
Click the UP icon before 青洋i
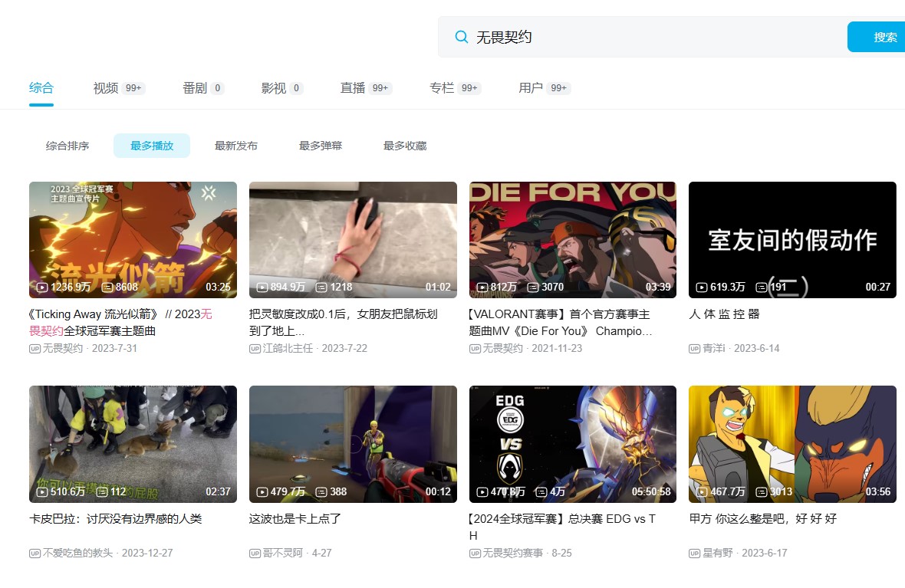pos(694,349)
